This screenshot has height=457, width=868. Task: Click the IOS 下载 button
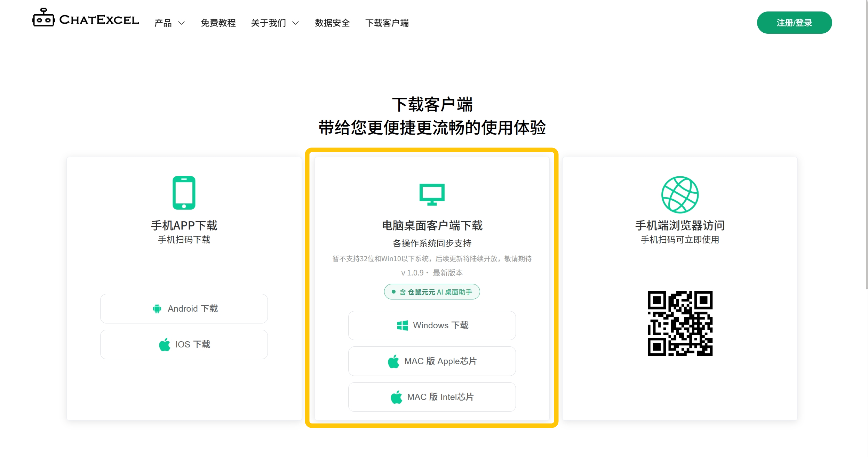tap(184, 344)
